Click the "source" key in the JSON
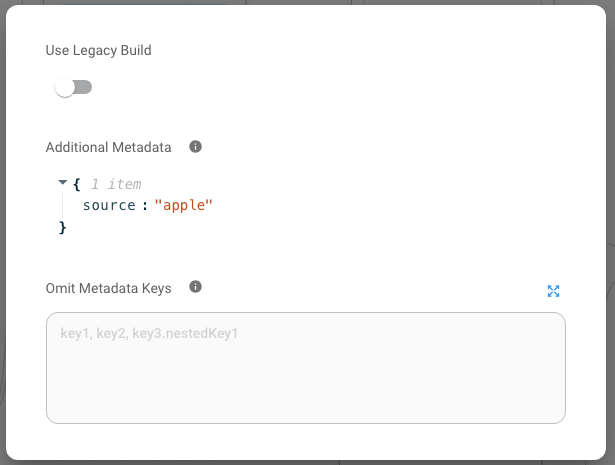615x465 pixels. tap(108, 205)
